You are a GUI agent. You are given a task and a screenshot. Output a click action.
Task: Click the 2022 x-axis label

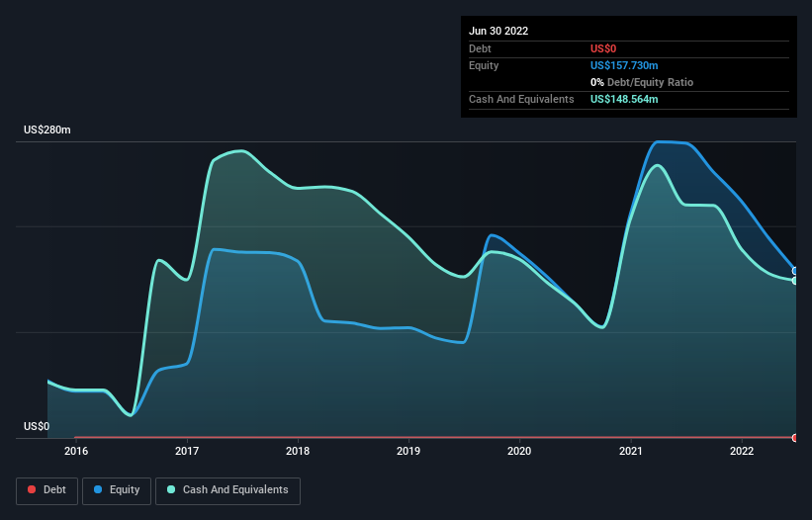pos(742,451)
